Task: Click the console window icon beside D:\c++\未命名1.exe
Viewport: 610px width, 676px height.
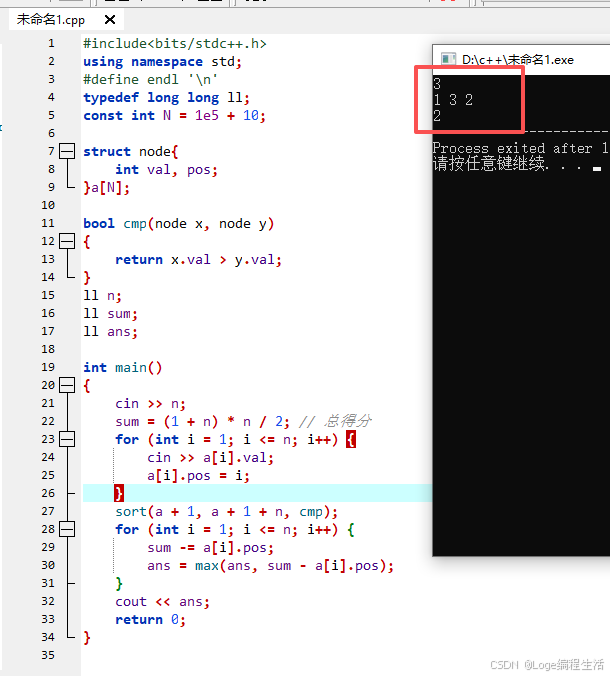Action: tap(448, 59)
